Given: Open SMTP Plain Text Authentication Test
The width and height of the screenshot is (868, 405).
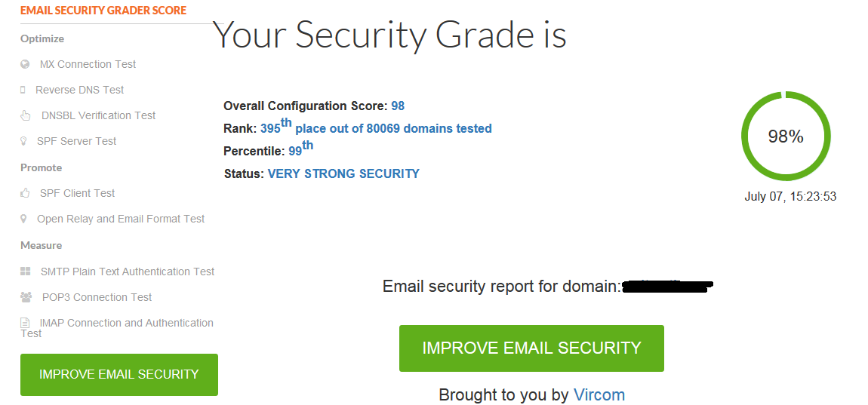Looking at the screenshot, I should coord(128,272).
